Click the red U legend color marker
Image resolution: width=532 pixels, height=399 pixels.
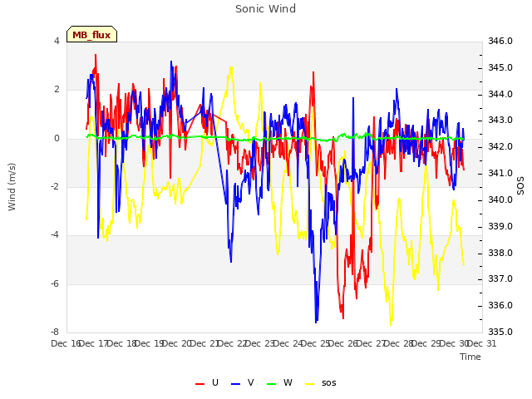point(199,384)
